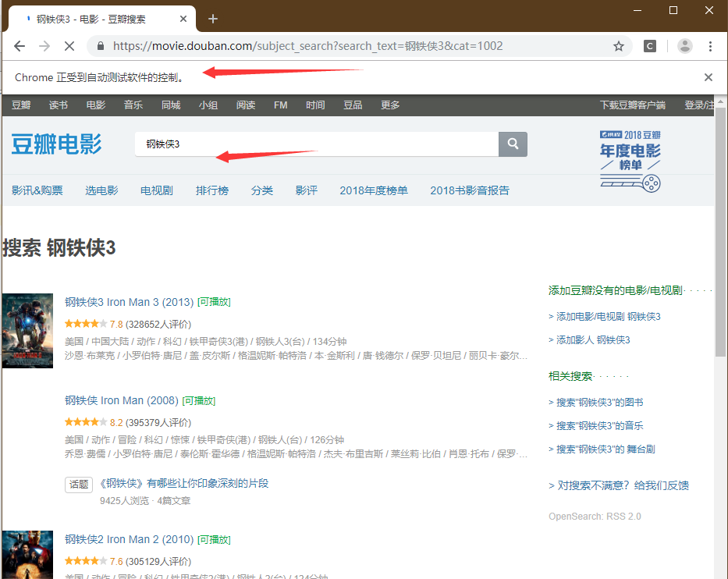Image resolution: width=728 pixels, height=579 pixels.
Task: Open a new tab with the plus button
Action: (x=213, y=19)
